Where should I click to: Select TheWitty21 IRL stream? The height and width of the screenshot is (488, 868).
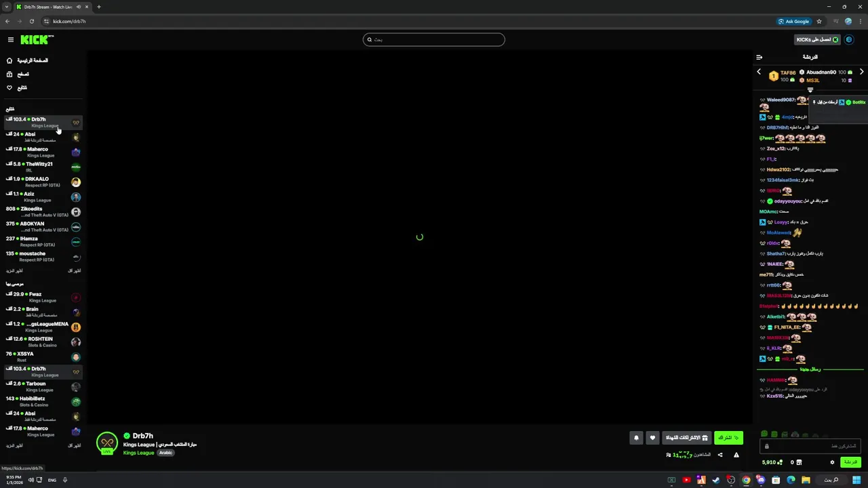coord(42,167)
